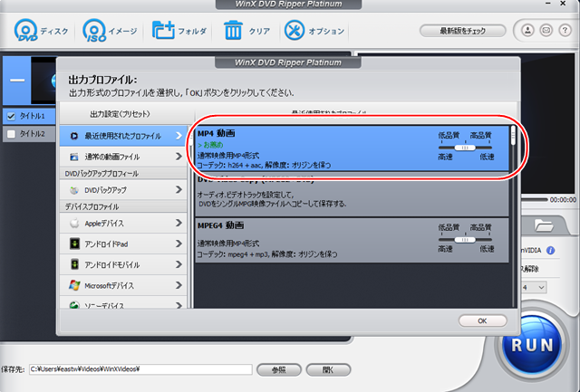Viewport: 580px width, 392px height.
Task: Click the output folder tab icon
Action: pyautogui.click(x=544, y=225)
